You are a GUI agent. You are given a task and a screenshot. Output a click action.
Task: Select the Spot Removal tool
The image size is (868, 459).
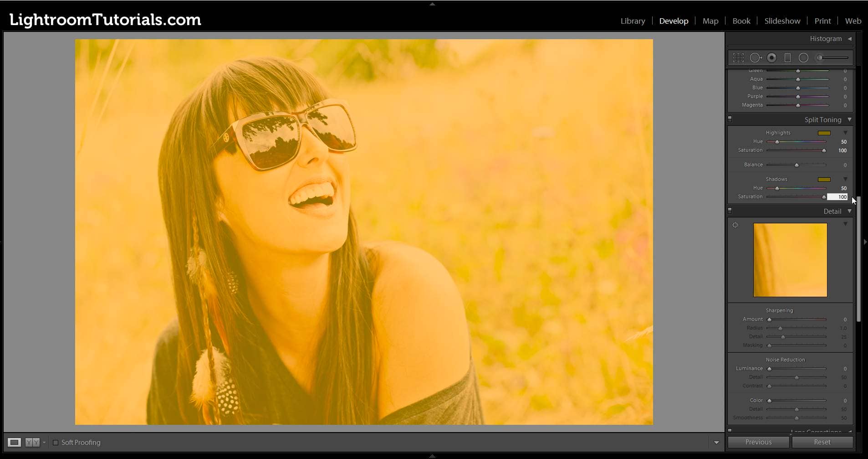pyautogui.click(x=756, y=58)
